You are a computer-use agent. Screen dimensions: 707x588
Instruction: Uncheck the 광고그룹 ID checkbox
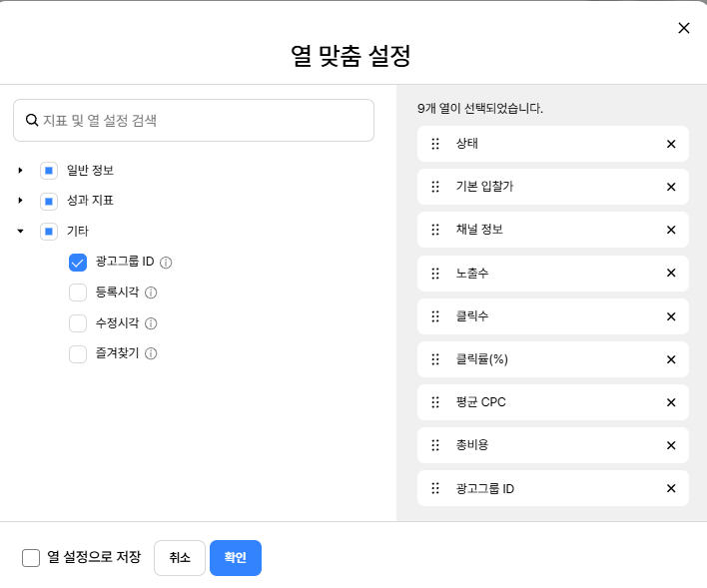tap(78, 263)
